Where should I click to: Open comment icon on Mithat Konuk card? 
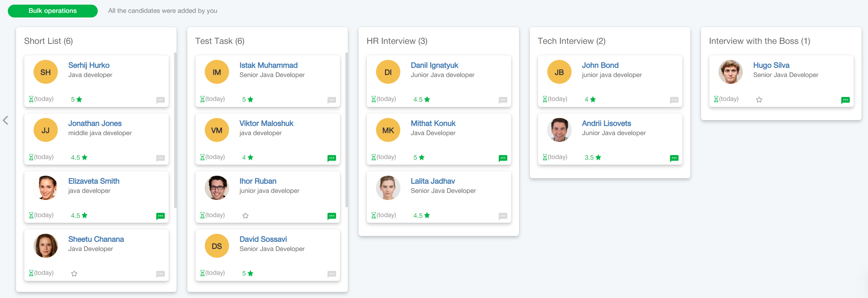[503, 158]
